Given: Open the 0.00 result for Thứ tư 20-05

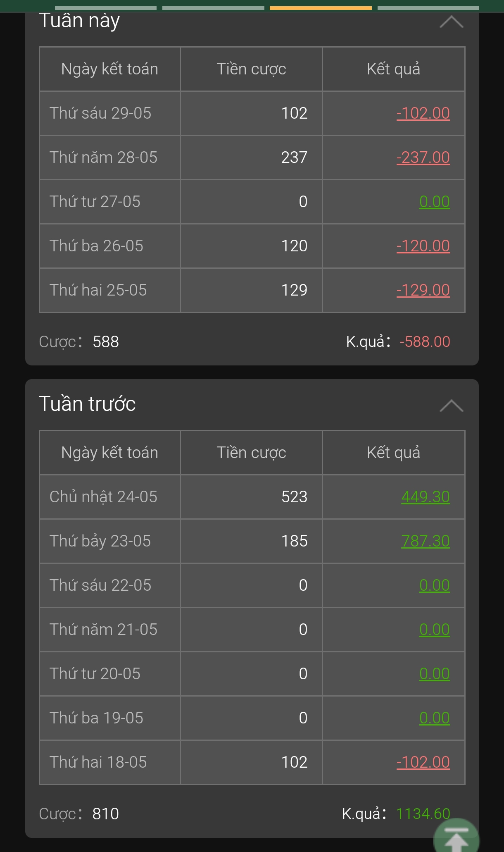Looking at the screenshot, I should (434, 674).
